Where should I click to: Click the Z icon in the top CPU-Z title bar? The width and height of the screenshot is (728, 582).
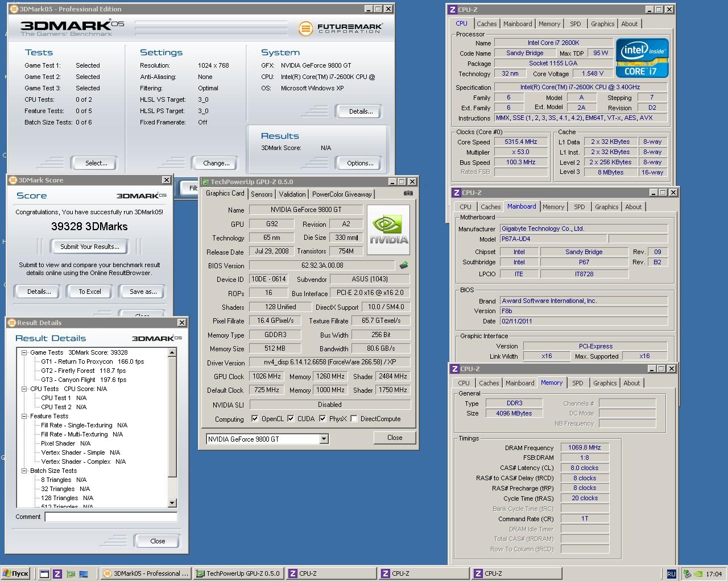pos(453,9)
